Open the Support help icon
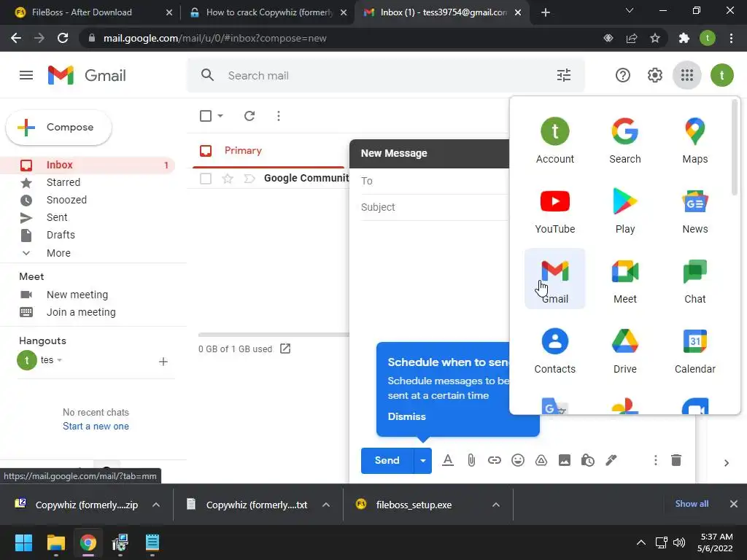Image resolution: width=747 pixels, height=560 pixels. click(623, 75)
